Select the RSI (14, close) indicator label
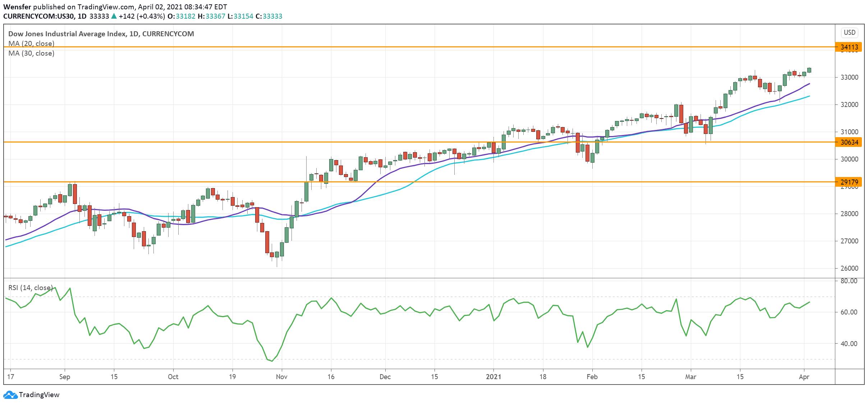The image size is (868, 405). point(31,288)
